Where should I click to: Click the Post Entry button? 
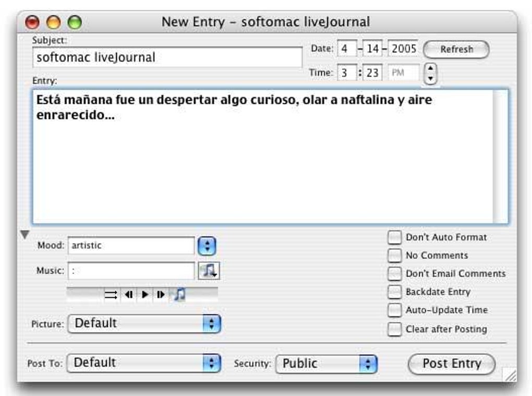(452, 364)
